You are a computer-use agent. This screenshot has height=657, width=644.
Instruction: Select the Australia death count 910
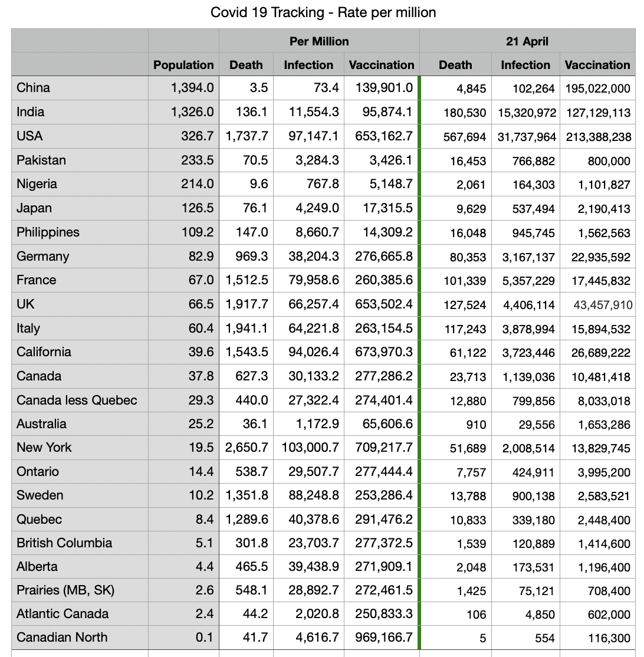[x=475, y=424]
